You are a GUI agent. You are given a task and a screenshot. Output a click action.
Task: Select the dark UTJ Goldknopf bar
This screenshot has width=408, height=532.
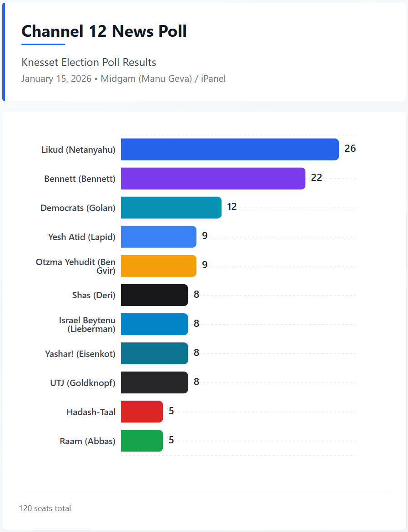tap(154, 382)
